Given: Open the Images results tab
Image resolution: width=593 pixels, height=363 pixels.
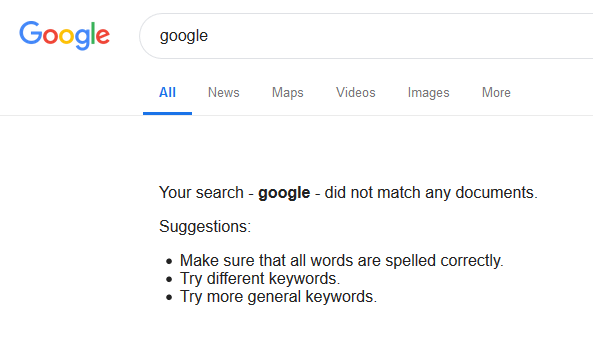Looking at the screenshot, I should tap(428, 93).
